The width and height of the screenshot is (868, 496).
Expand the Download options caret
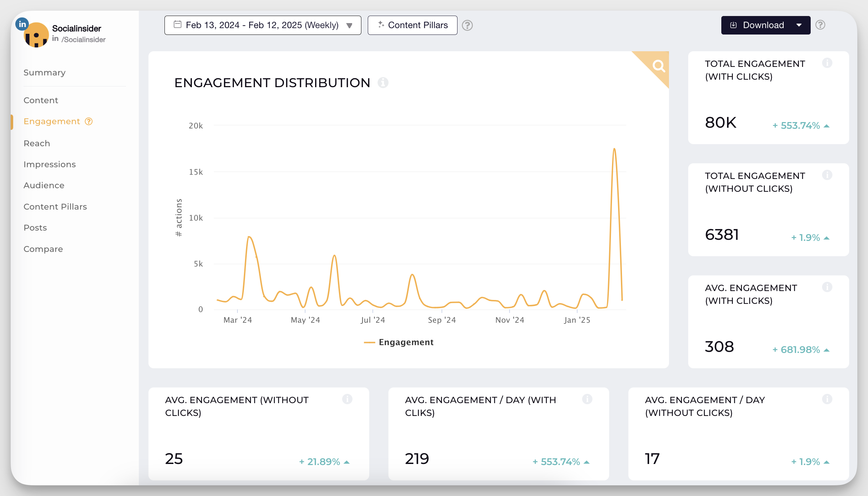[799, 25]
